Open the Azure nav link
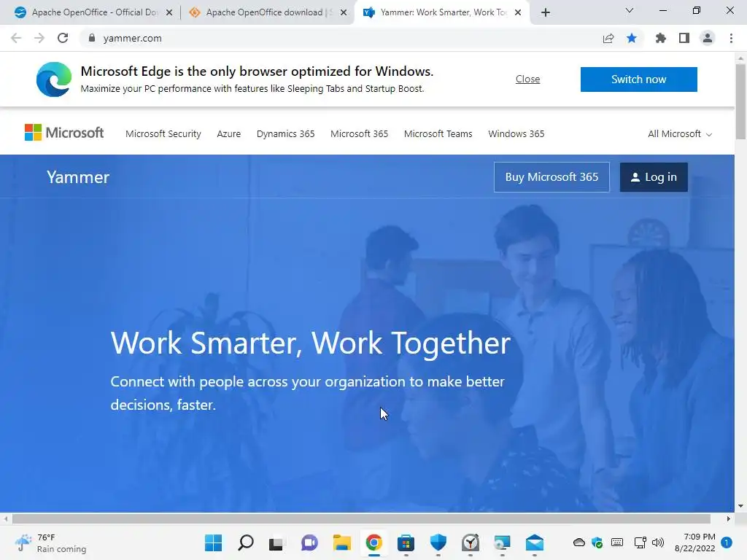The width and height of the screenshot is (747, 560). coord(228,134)
